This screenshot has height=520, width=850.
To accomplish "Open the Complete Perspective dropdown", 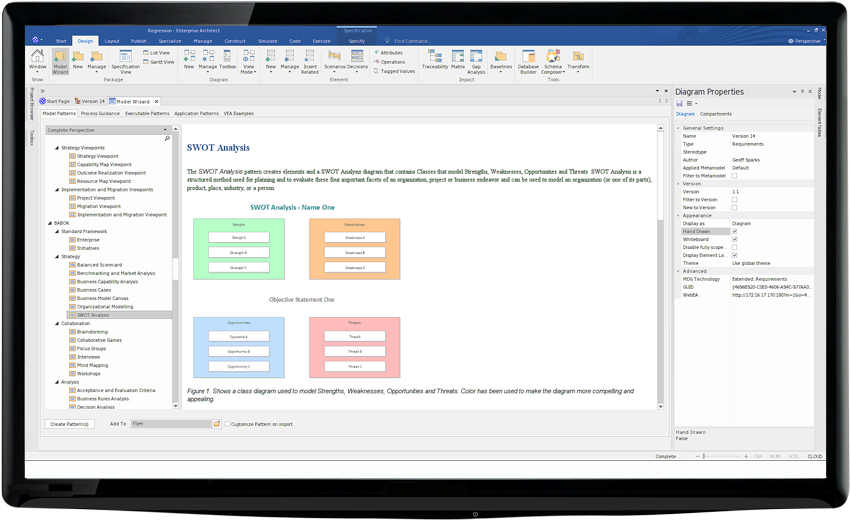I will point(165,130).
